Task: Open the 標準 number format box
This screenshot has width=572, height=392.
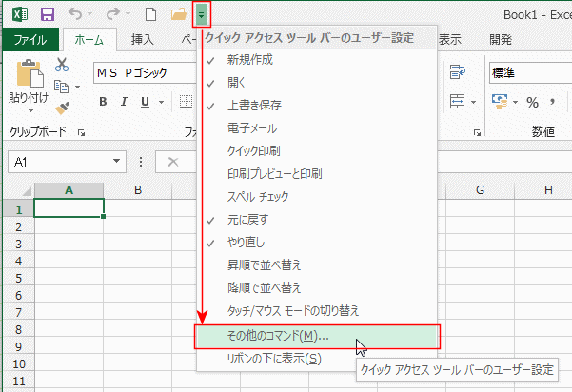Action: (530, 73)
